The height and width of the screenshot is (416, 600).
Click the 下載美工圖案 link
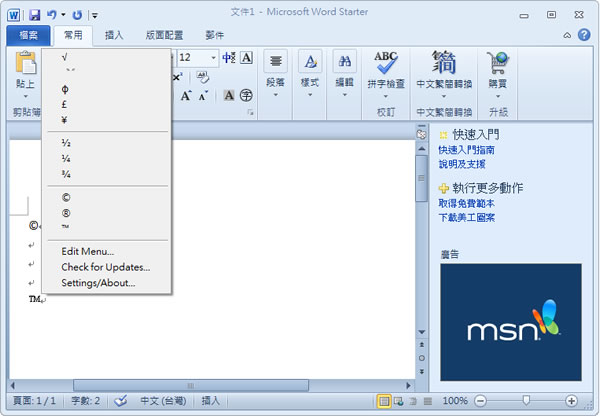click(466, 217)
